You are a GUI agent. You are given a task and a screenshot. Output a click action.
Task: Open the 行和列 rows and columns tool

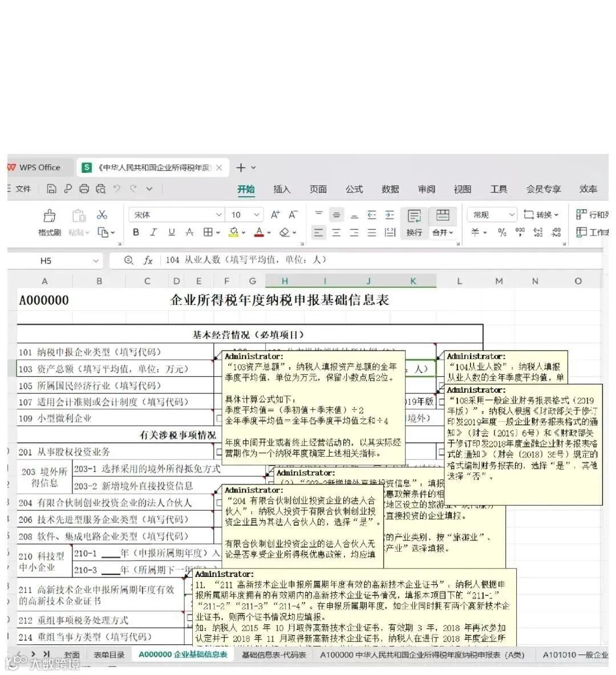(x=591, y=215)
